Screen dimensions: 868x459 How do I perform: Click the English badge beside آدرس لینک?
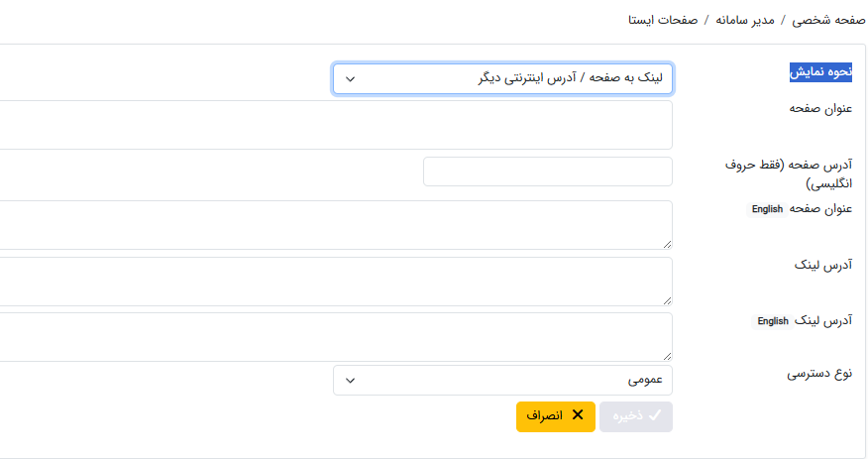click(x=773, y=321)
